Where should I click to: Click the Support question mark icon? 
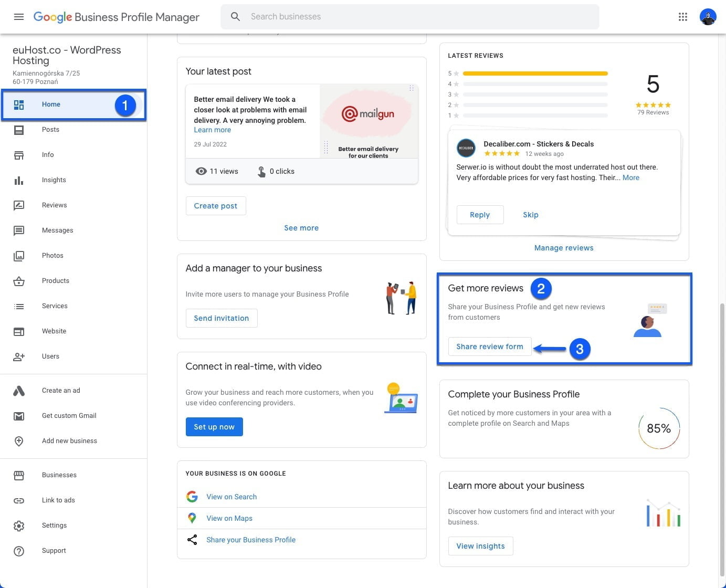click(19, 551)
